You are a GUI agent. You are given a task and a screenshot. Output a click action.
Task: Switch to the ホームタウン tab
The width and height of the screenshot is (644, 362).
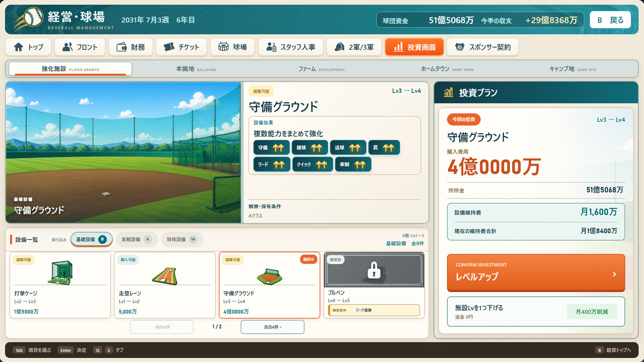447,69
